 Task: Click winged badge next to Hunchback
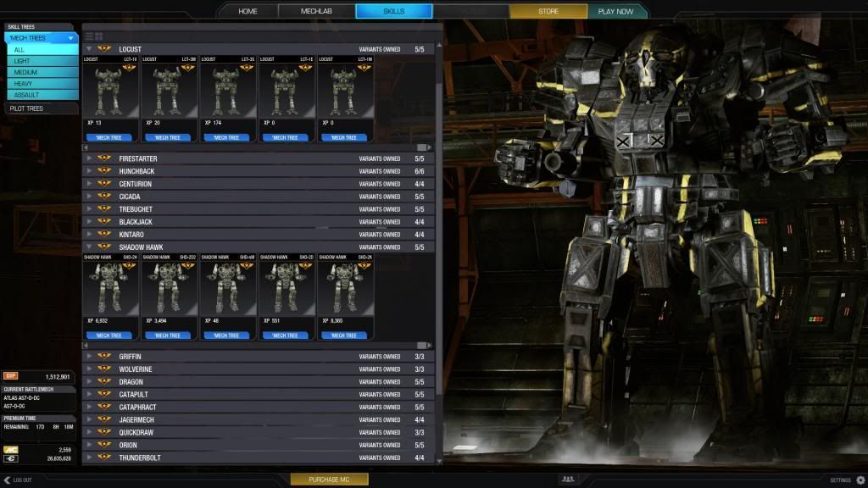104,171
